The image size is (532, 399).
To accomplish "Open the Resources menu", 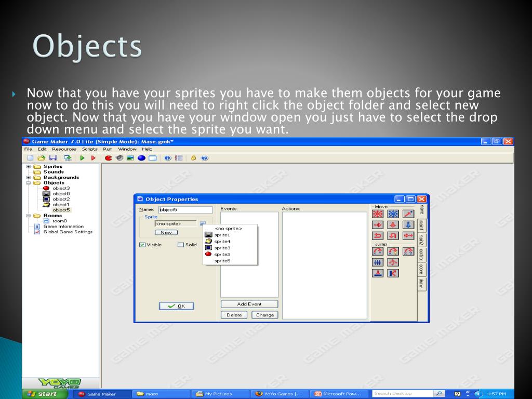I will coord(64,149).
